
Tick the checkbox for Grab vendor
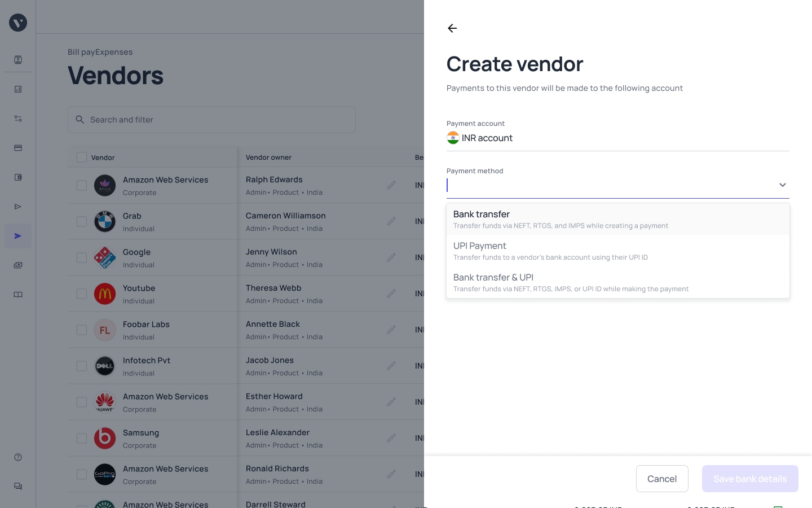tap(82, 222)
